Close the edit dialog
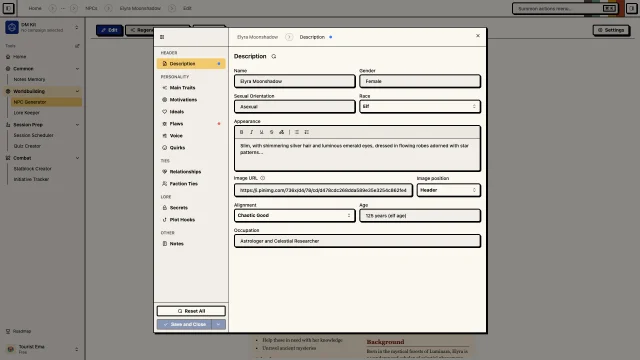 coord(478,36)
